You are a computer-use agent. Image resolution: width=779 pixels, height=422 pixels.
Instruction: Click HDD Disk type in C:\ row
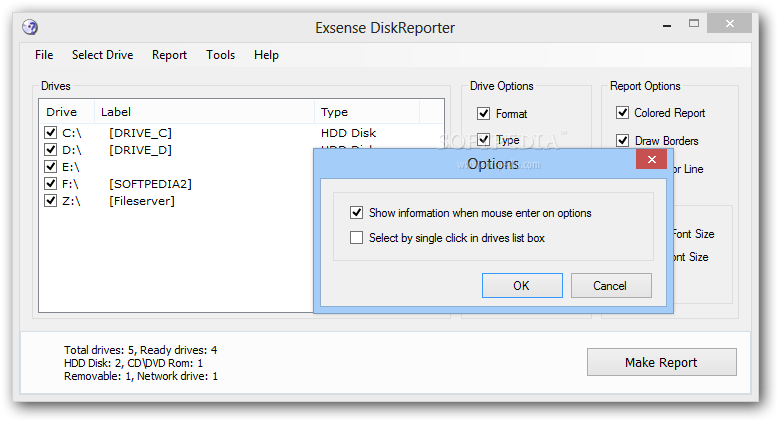click(348, 133)
